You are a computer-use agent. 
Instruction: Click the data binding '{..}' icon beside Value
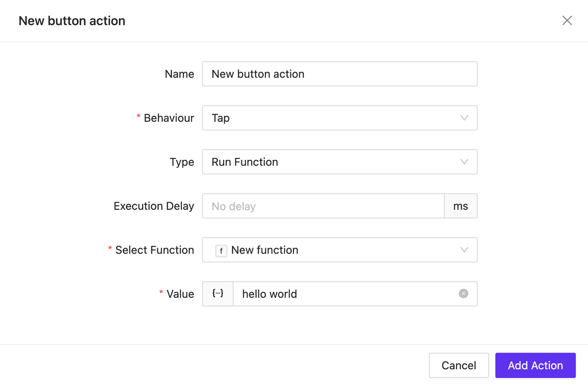[x=217, y=293]
